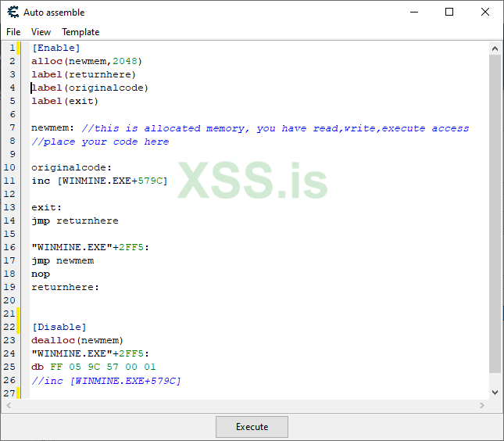
Task: Click the 'jmp returnhere' line
Action: [x=75, y=220]
